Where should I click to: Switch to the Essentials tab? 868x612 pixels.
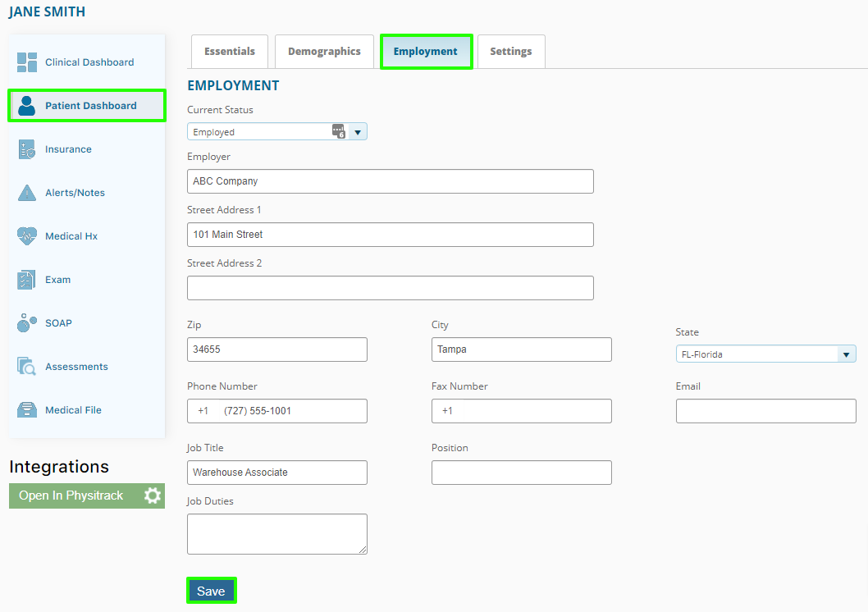(230, 52)
